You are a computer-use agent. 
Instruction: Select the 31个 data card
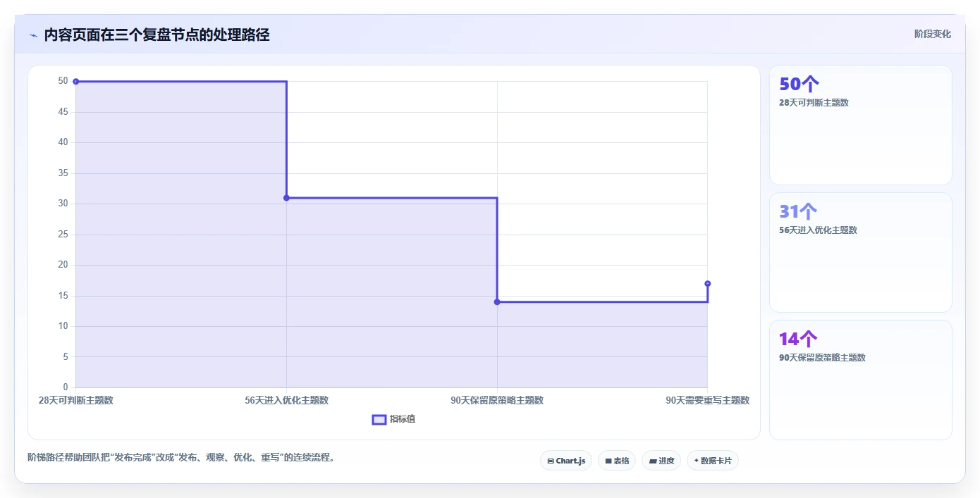[x=861, y=253]
